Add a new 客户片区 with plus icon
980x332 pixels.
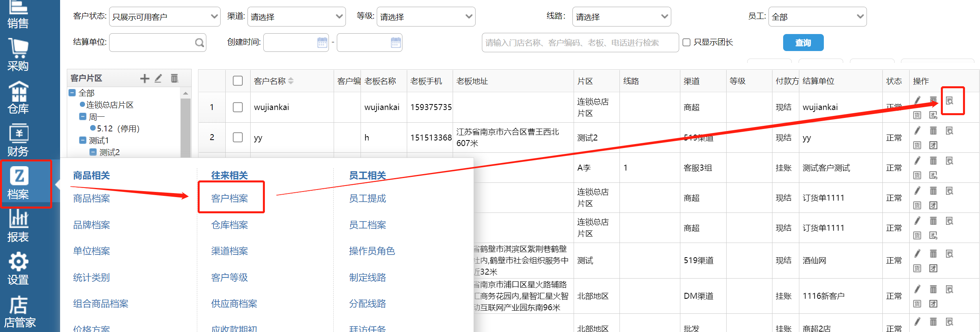point(145,78)
